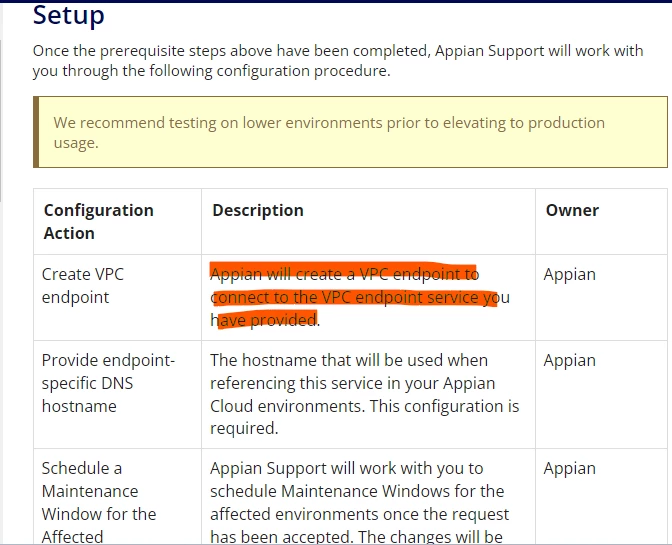Click the yellow recommendation note box

(x=350, y=132)
